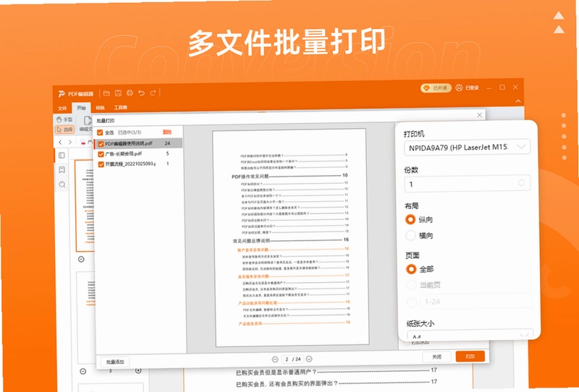Close the 批量打印 dialog with X

[479, 115]
